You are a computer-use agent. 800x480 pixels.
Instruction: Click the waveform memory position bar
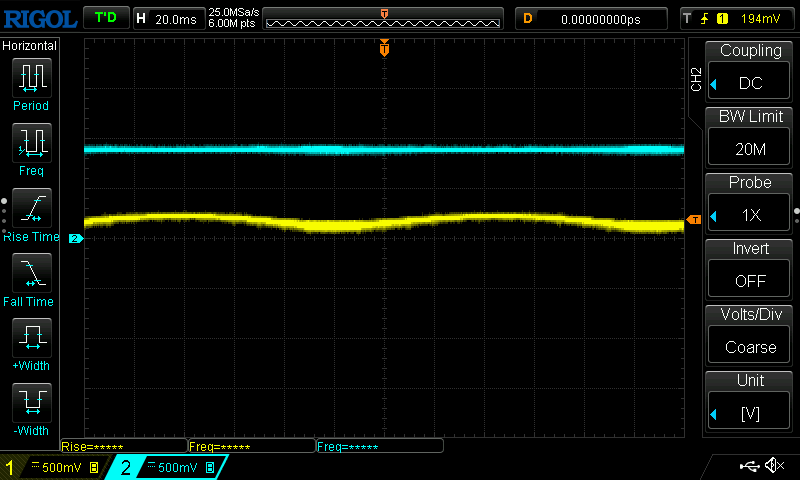point(385,19)
